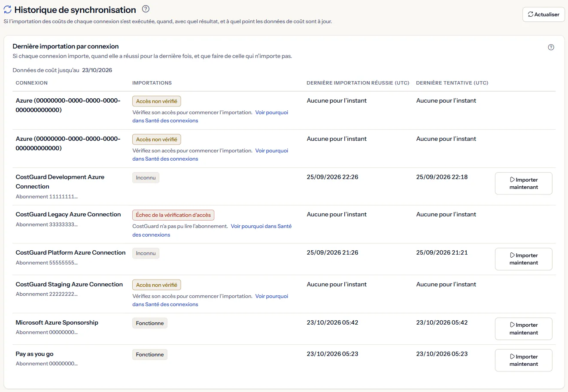Click the sync icon left of page title
This screenshot has height=392, width=568.
point(7,9)
